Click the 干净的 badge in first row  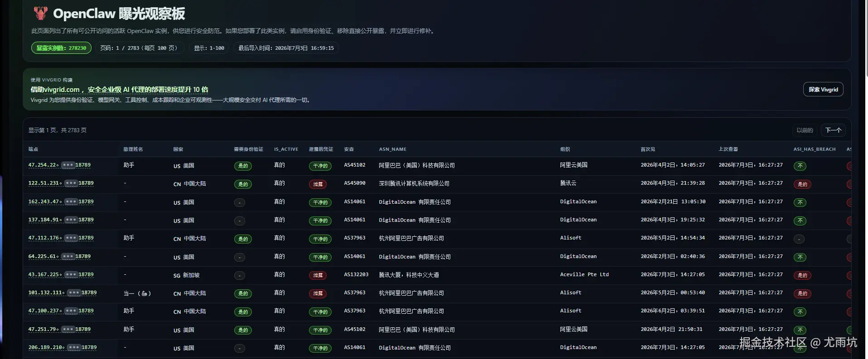click(x=320, y=166)
